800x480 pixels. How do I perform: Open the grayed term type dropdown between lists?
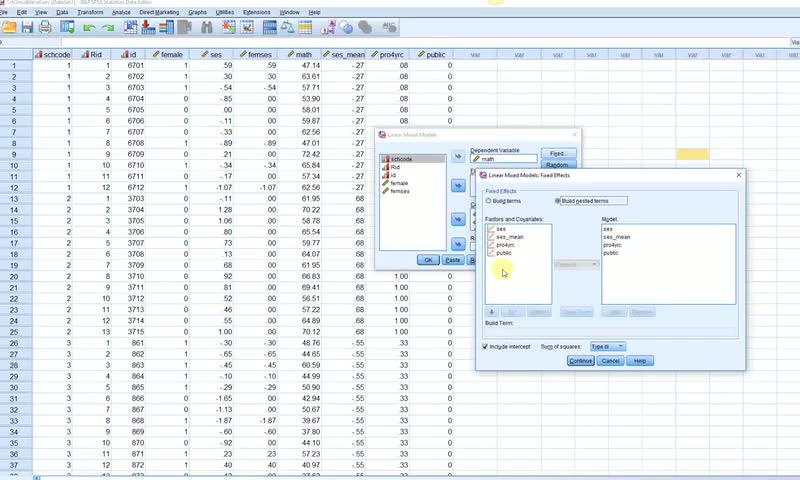[576, 264]
